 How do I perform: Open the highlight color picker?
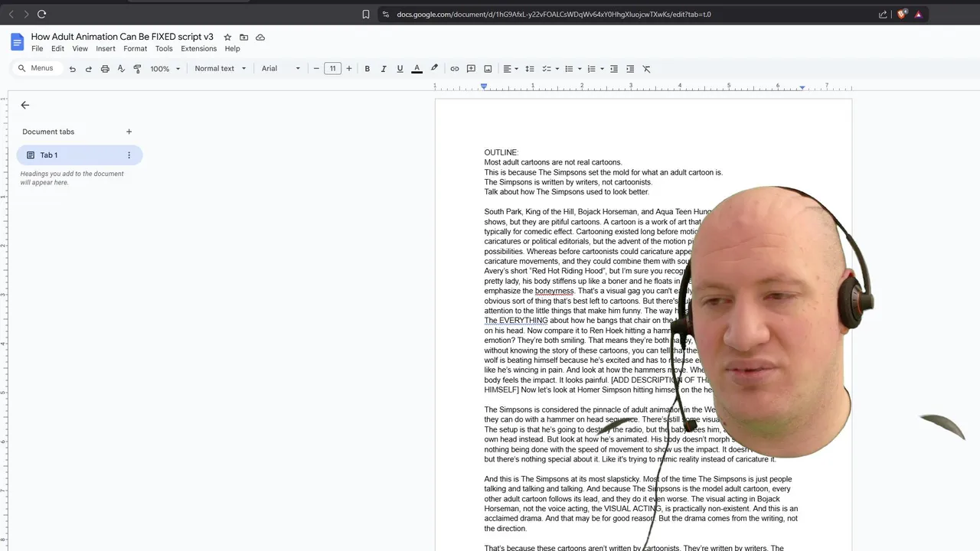pos(434,69)
